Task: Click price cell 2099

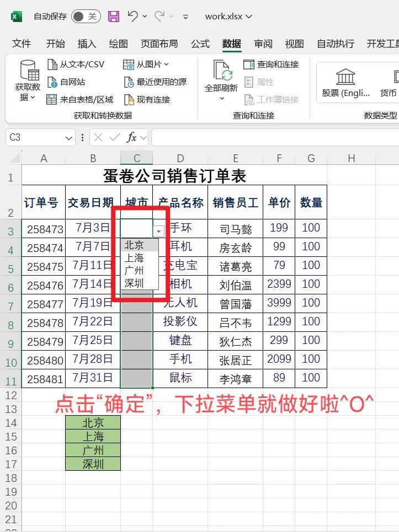Action: [x=279, y=359]
